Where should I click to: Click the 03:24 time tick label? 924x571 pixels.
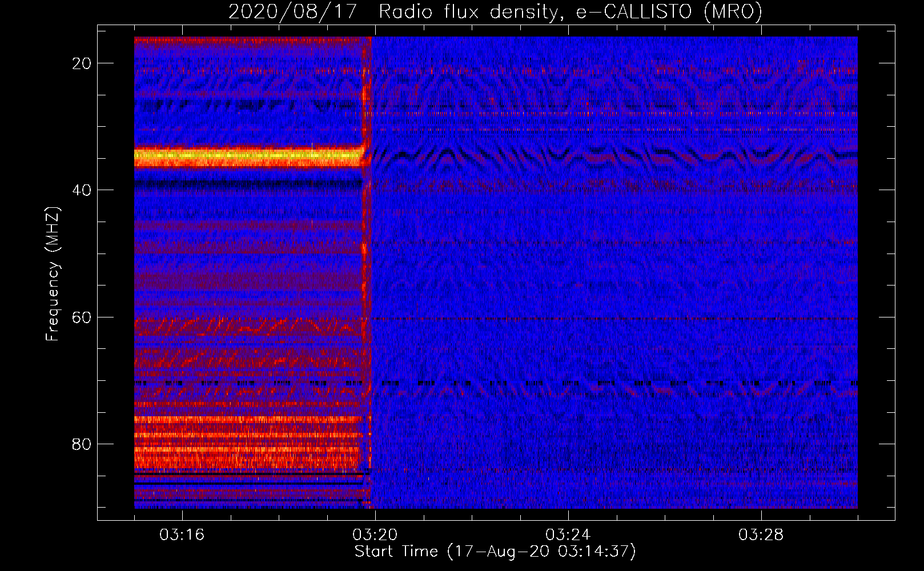tap(568, 535)
